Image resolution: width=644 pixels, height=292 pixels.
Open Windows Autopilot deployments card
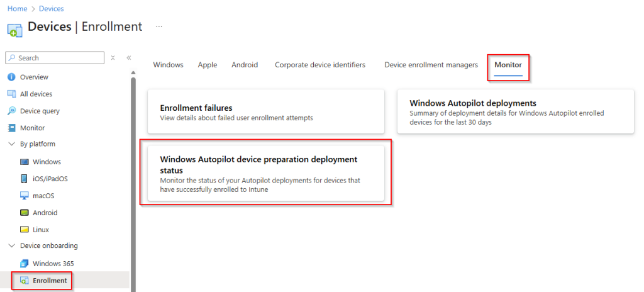click(514, 111)
